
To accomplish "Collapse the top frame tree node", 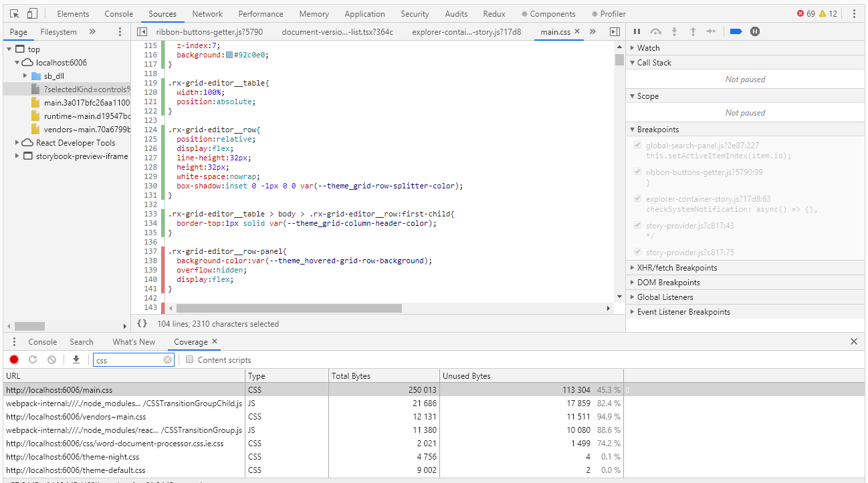I will (x=9, y=49).
